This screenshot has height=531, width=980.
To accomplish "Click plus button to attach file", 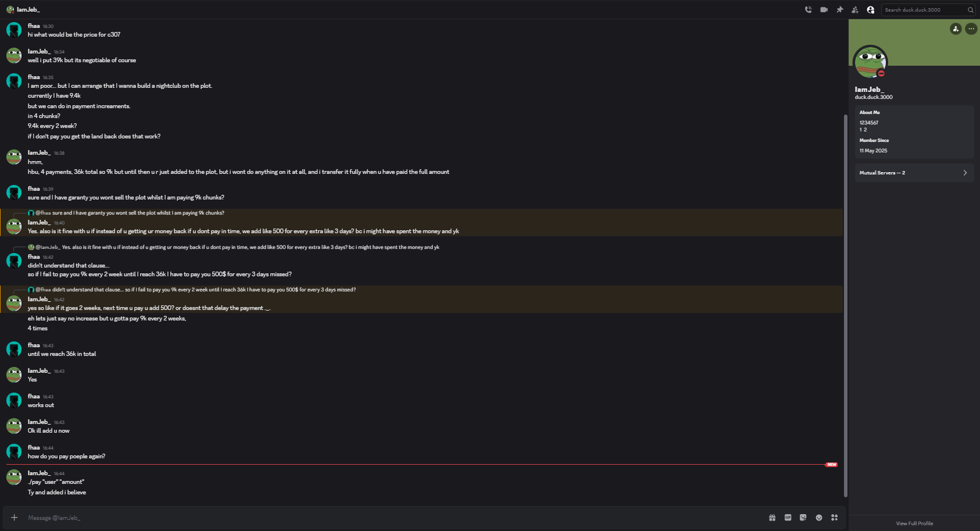I will (15, 518).
